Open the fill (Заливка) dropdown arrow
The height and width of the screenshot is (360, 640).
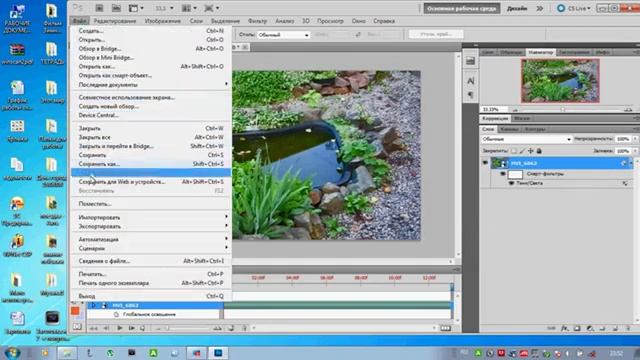point(635,151)
